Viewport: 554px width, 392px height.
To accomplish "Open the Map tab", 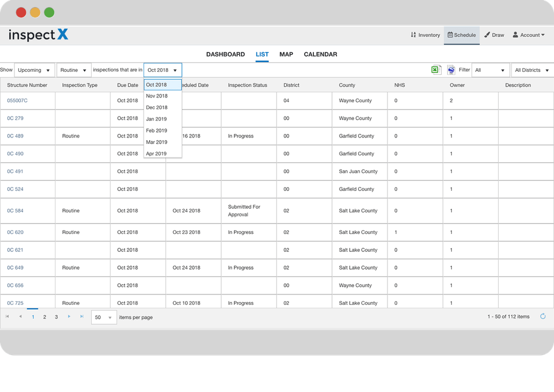I will 286,54.
